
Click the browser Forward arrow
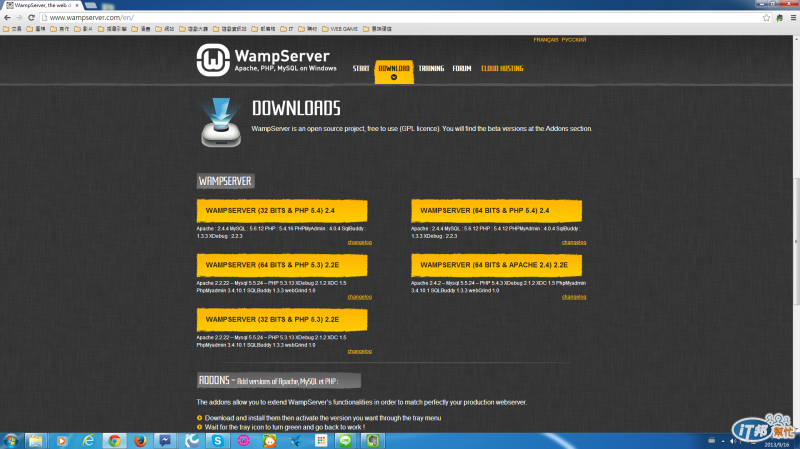click(x=19, y=17)
